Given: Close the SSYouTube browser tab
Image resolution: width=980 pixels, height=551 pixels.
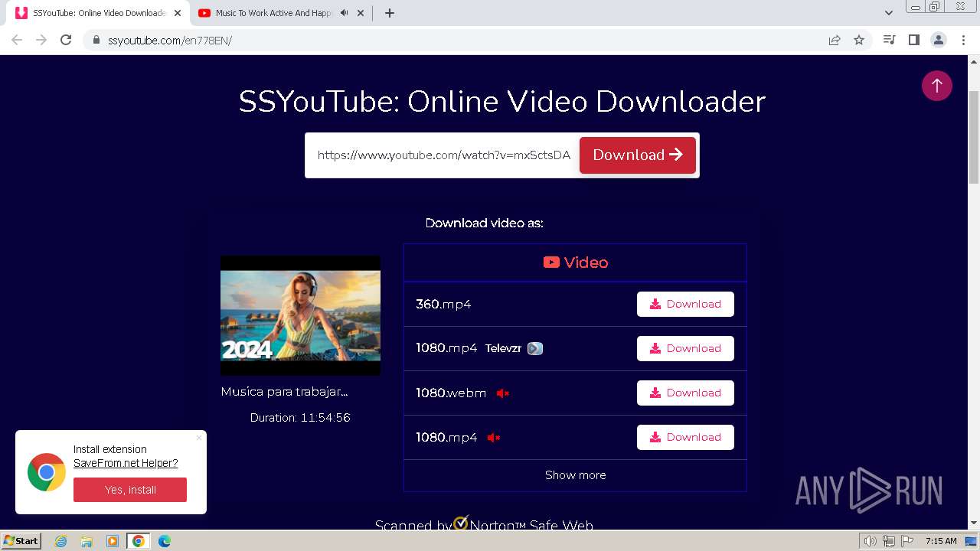Looking at the screenshot, I should point(178,13).
